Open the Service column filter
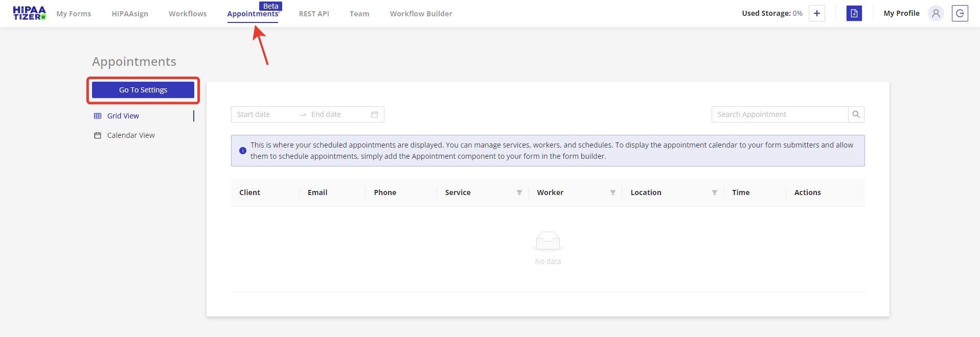Viewport: 980px width, 337px height. (519, 192)
